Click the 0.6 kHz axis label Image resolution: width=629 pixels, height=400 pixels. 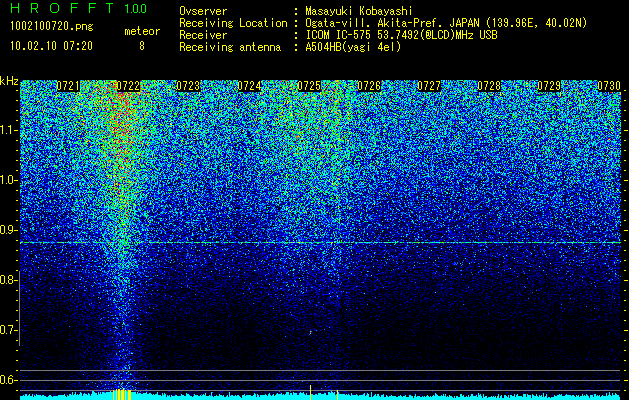(x=7, y=380)
